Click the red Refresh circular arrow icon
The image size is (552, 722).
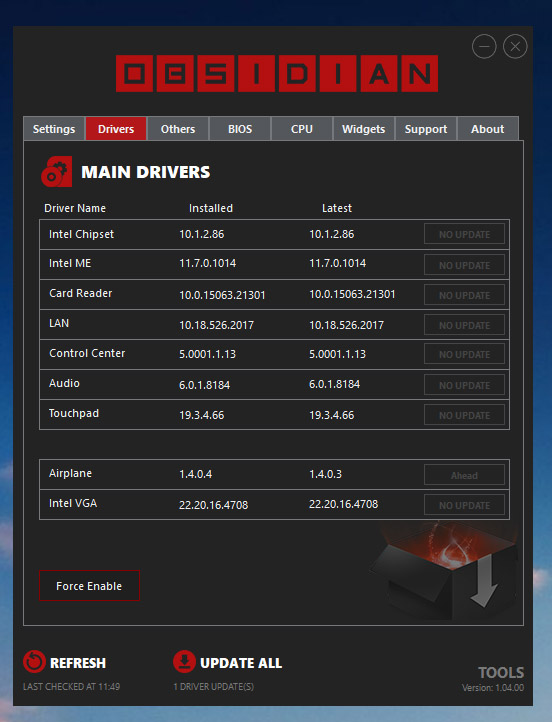click(34, 662)
